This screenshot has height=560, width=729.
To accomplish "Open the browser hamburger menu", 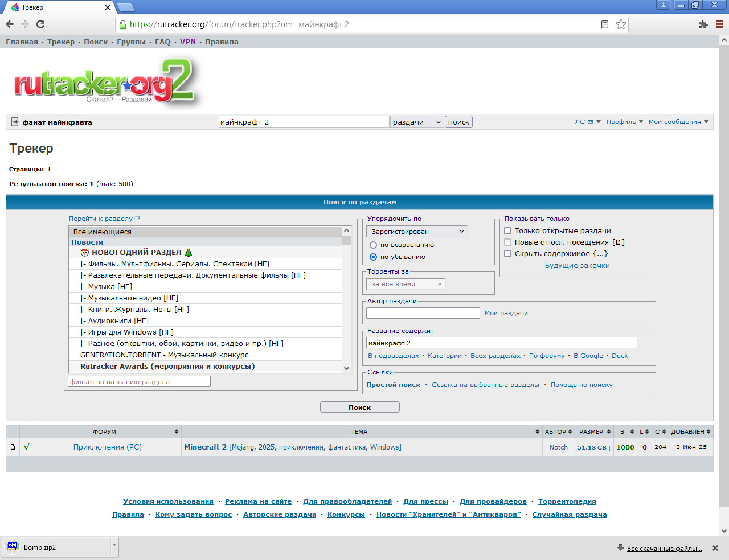I will 719,24.
